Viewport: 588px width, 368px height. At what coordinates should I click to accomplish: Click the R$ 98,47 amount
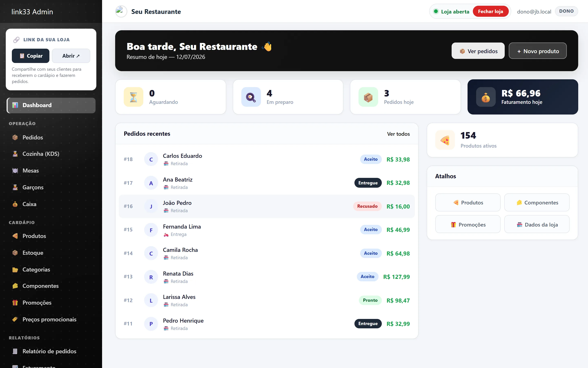point(398,301)
